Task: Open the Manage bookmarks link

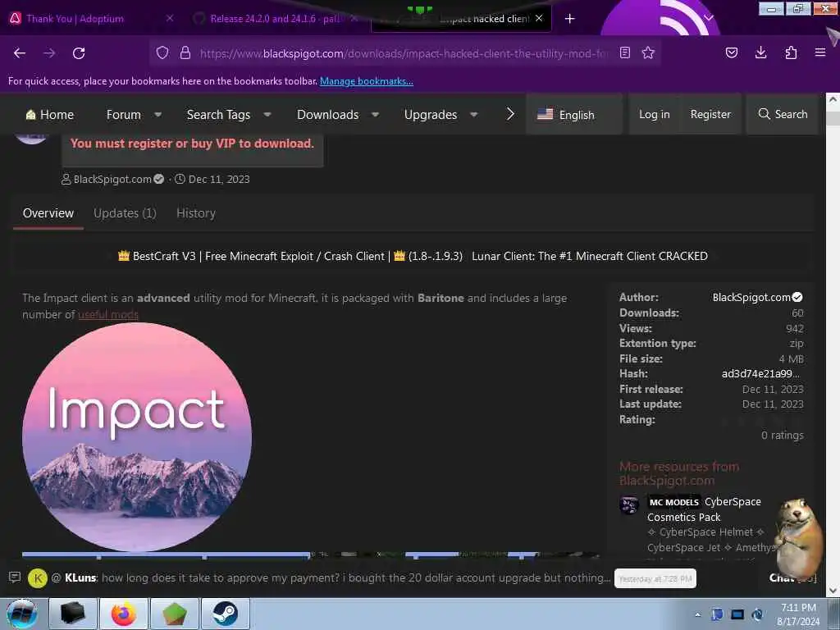Action: [x=367, y=81]
